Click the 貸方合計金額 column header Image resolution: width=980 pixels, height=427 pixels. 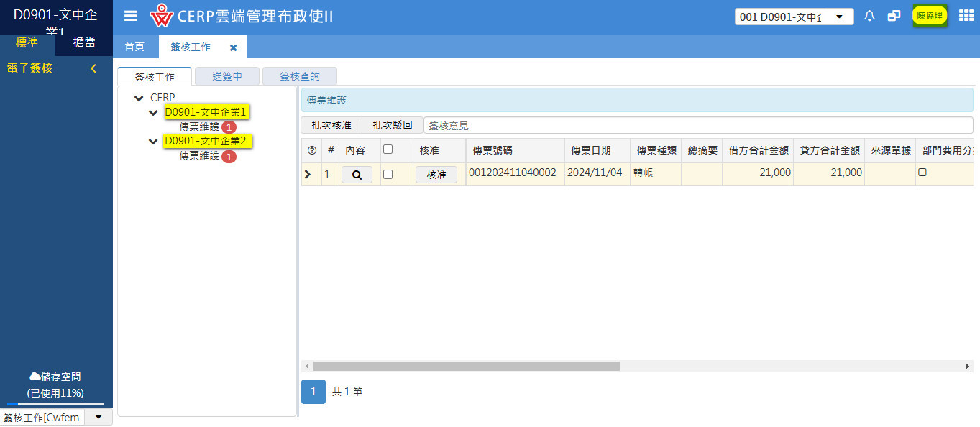(x=829, y=150)
